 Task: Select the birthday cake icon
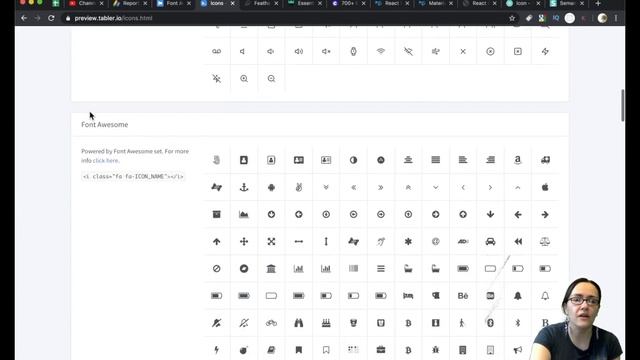pos(326,323)
